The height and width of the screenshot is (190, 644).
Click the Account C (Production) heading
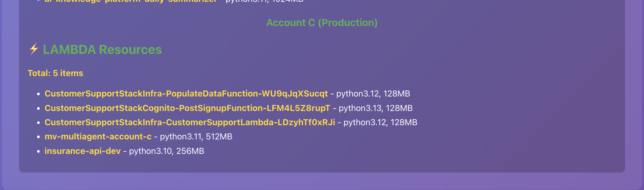click(x=322, y=23)
